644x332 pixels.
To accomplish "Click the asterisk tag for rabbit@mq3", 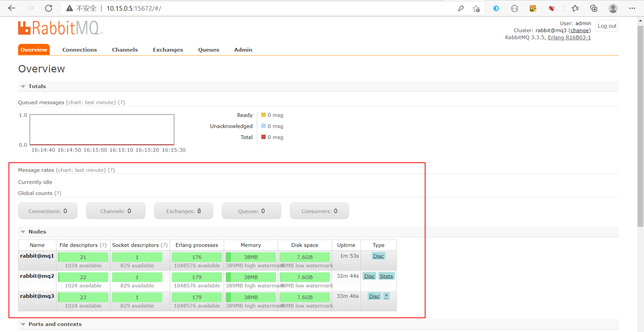I will [386, 296].
